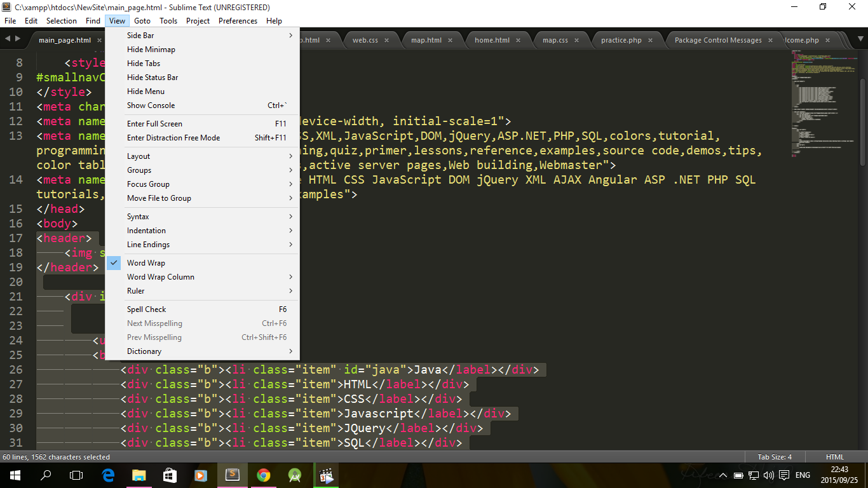Expand Word Wrap Column submenu
The width and height of the screenshot is (868, 488).
(202, 277)
